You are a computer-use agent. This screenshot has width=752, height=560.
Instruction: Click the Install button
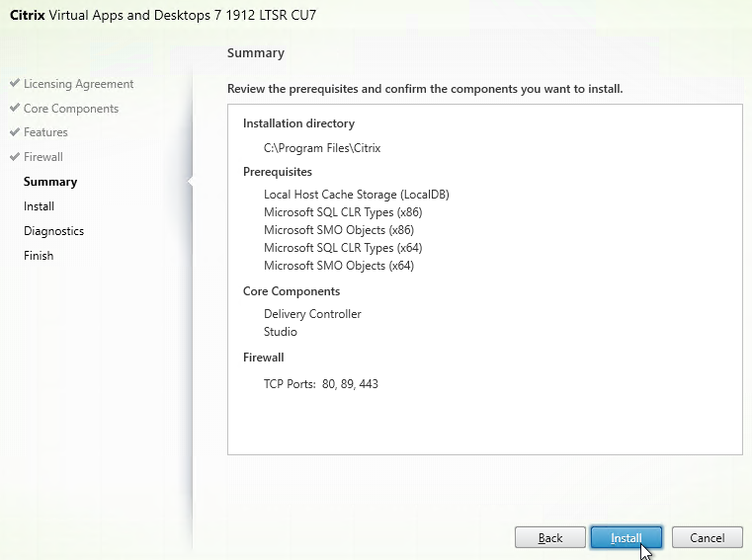click(x=627, y=538)
